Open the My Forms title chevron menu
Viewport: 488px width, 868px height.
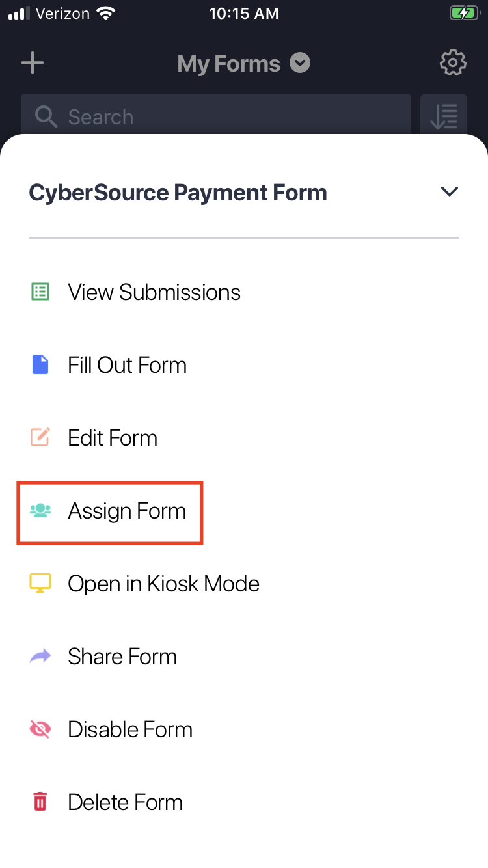click(x=299, y=62)
